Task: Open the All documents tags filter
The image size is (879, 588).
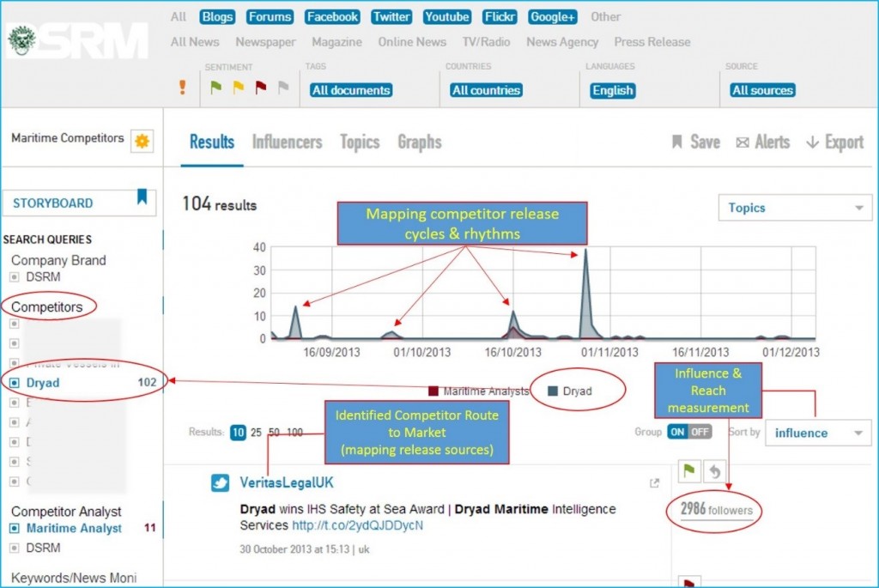Action: tap(351, 90)
